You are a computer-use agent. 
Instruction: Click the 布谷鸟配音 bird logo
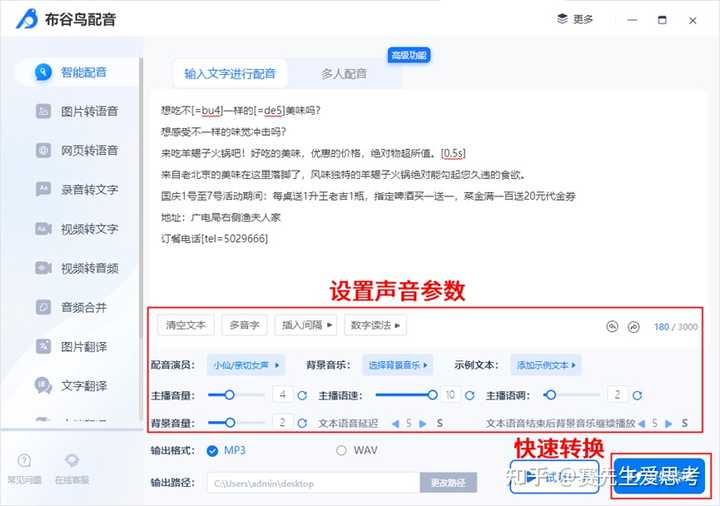27,19
